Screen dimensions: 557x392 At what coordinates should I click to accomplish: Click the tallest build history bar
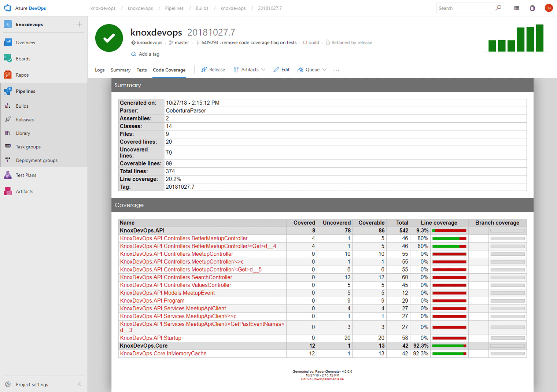point(539,38)
